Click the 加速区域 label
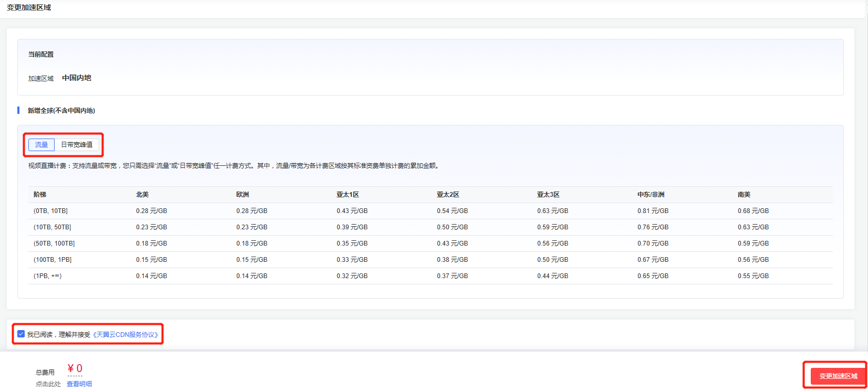The image size is (868, 392). [x=41, y=79]
